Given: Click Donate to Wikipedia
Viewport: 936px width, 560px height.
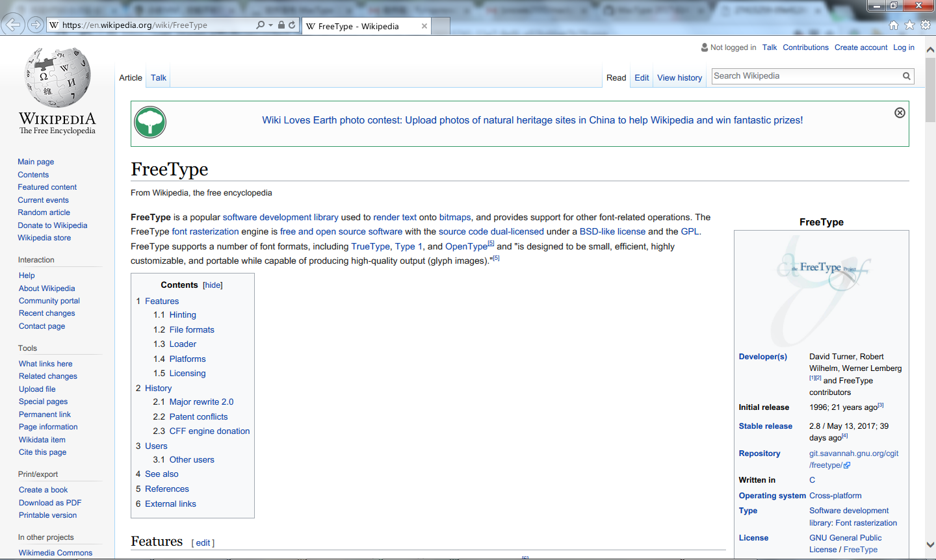Looking at the screenshot, I should pyautogui.click(x=52, y=225).
